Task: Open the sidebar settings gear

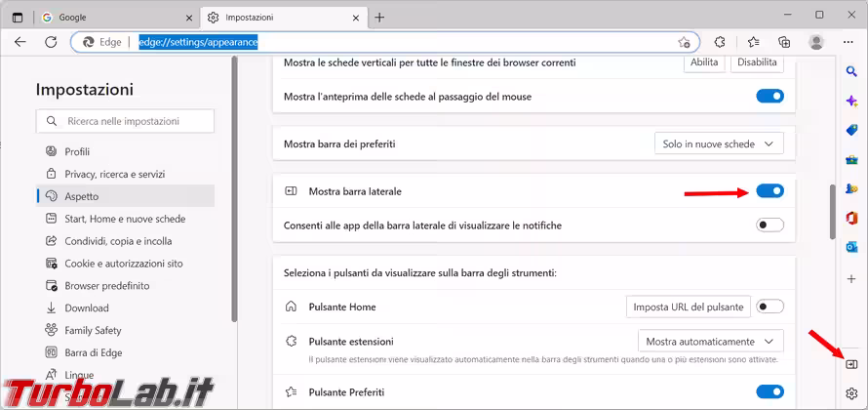Action: 851,393
